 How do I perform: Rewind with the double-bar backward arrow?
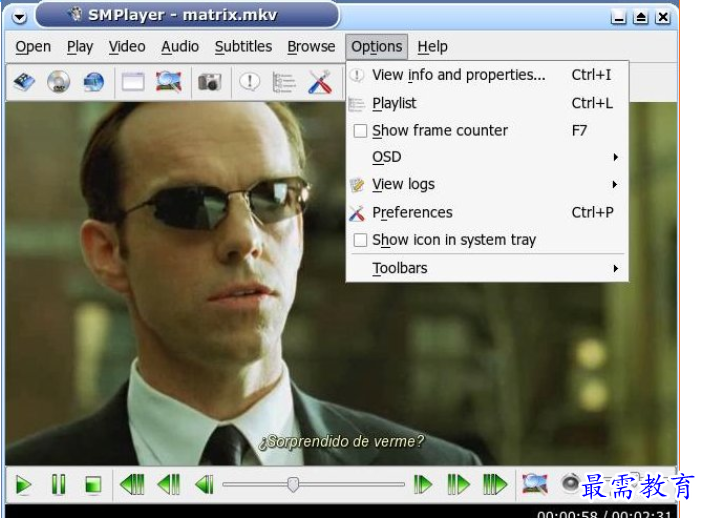coord(169,484)
